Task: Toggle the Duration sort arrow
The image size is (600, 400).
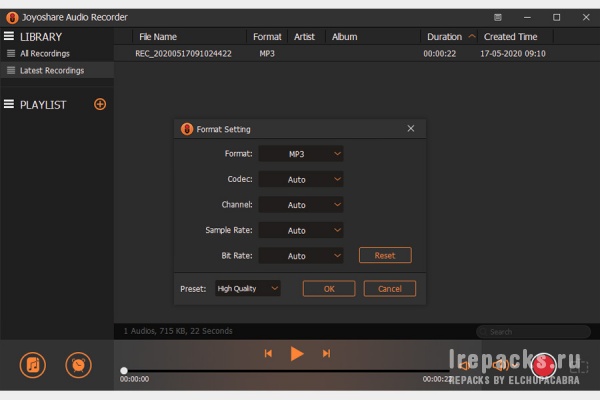Action: click(472, 36)
